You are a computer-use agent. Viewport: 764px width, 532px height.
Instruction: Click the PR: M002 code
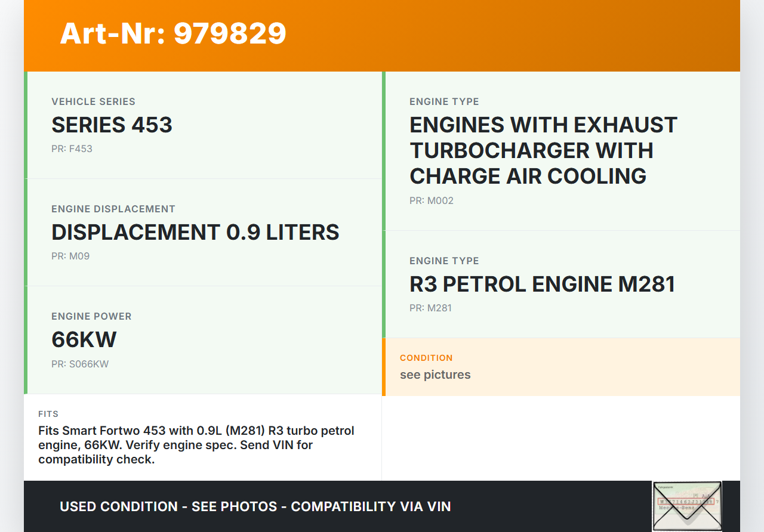432,201
